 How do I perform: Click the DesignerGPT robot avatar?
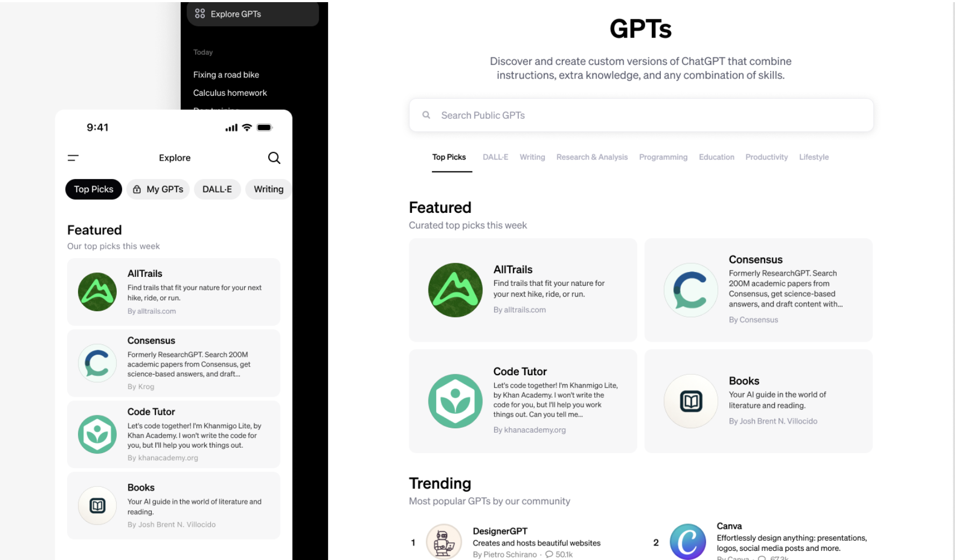point(444,542)
